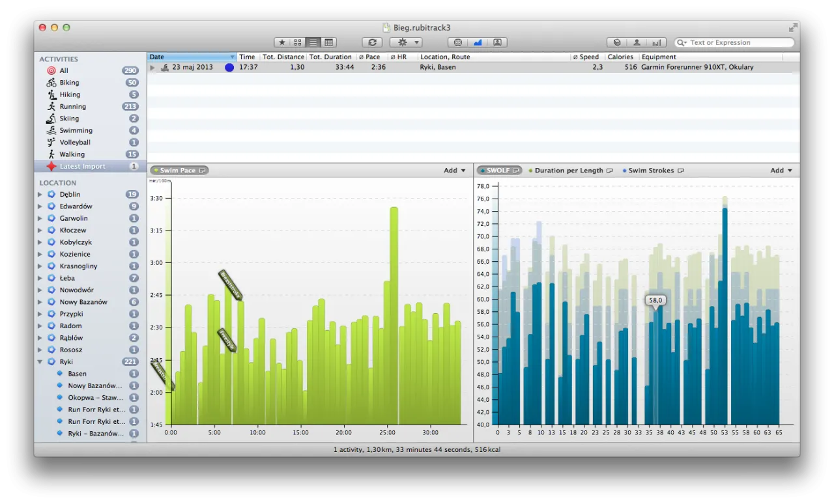Sort by the Calories column header

[x=620, y=57]
